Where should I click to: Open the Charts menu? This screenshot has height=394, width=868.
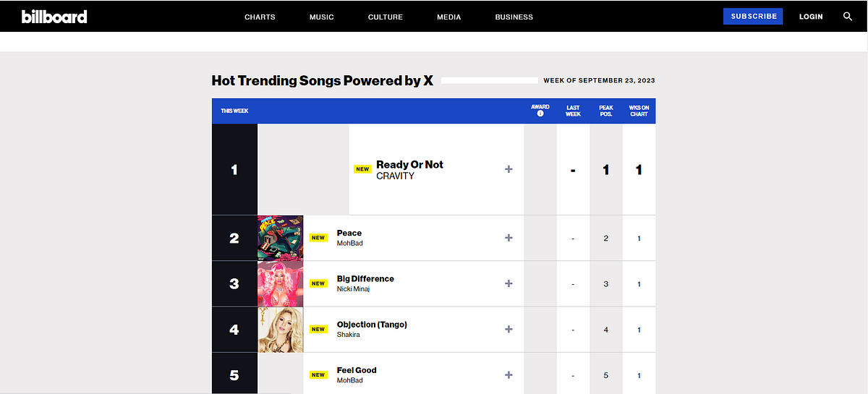click(x=260, y=17)
